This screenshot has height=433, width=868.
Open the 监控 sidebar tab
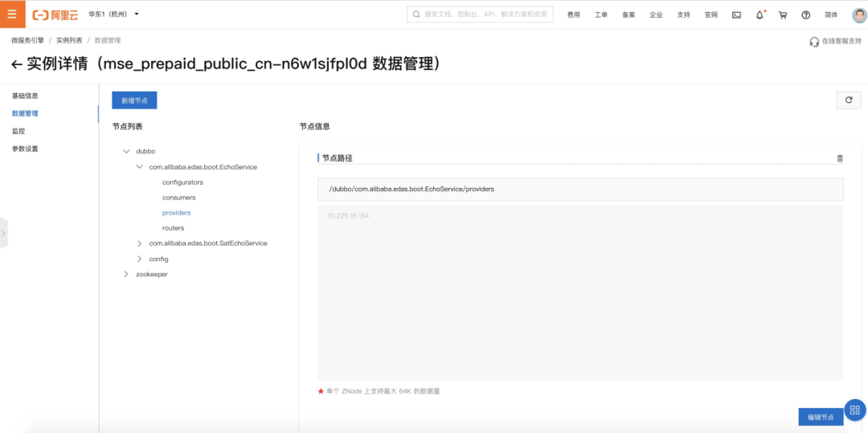click(x=18, y=131)
